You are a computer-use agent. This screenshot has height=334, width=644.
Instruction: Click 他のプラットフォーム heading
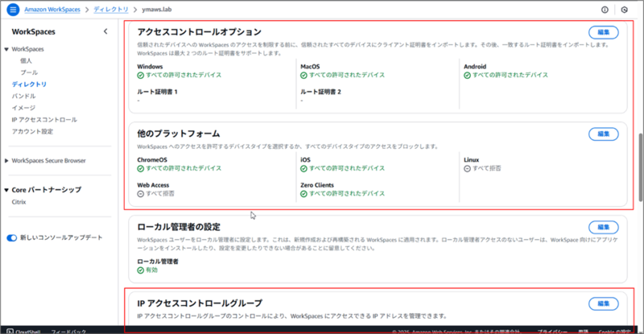pyautogui.click(x=179, y=134)
